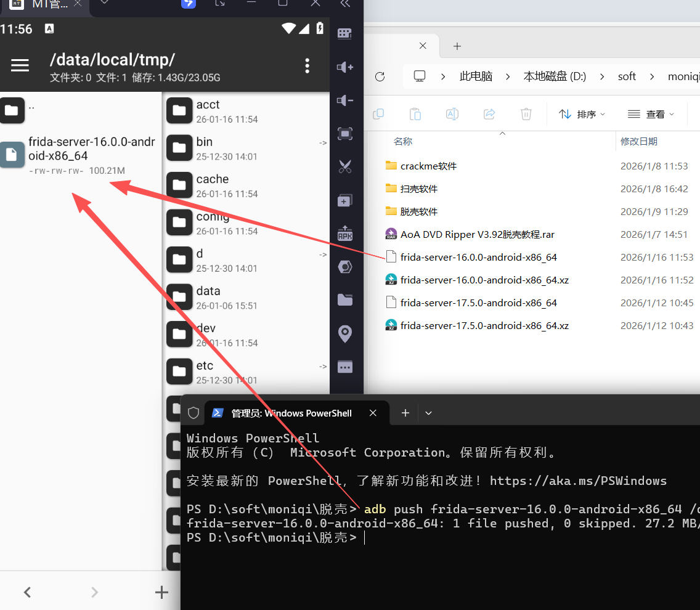This screenshot has height=610, width=700.
Task: Open the 排序 sort dropdown in Explorer
Action: click(x=582, y=115)
